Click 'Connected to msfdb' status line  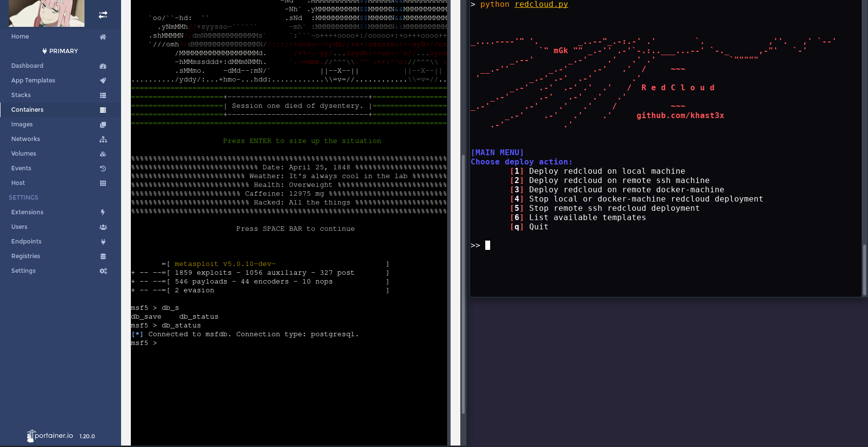tap(245, 334)
